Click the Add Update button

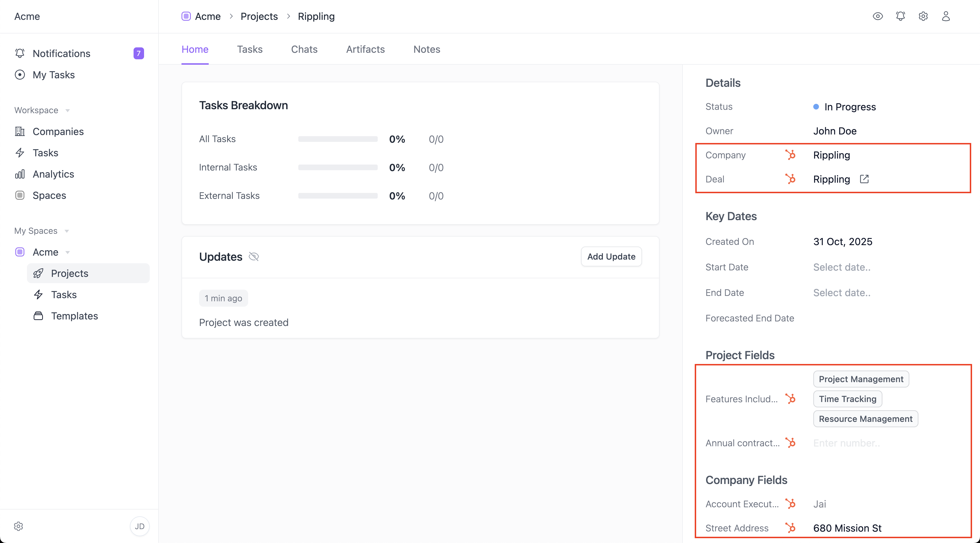click(x=611, y=256)
